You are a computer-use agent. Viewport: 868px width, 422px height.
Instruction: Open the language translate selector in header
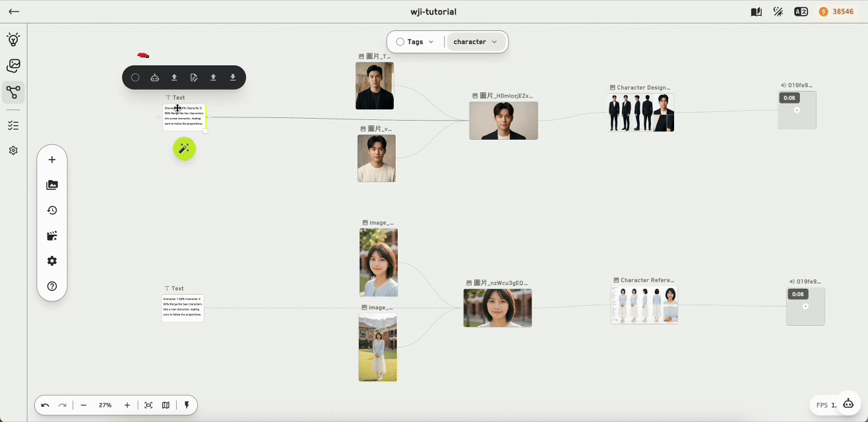(x=801, y=12)
